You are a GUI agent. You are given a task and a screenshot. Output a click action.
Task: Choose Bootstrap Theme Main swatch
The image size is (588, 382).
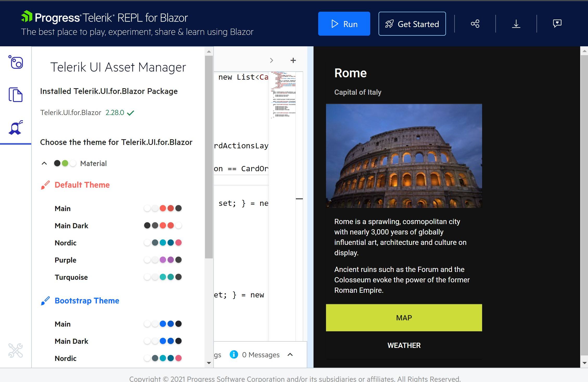pos(118,324)
